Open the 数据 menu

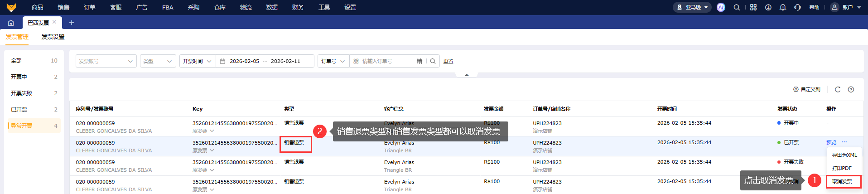coord(272,7)
